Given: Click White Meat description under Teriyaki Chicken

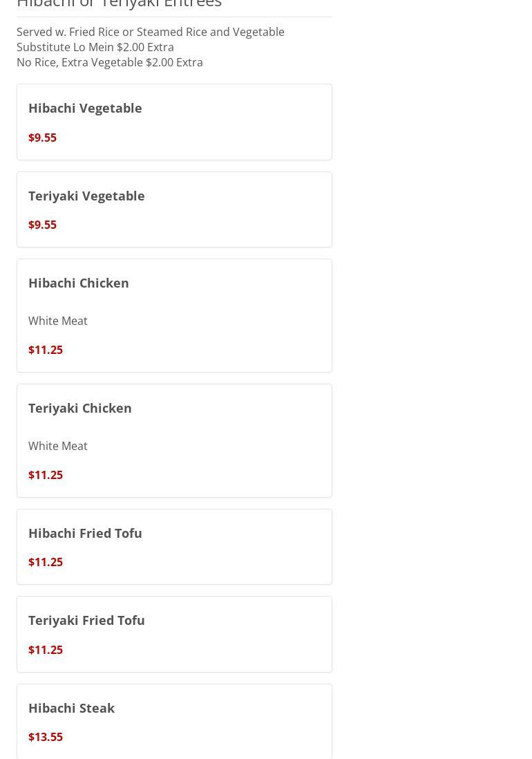Looking at the screenshot, I should pyautogui.click(x=58, y=446).
